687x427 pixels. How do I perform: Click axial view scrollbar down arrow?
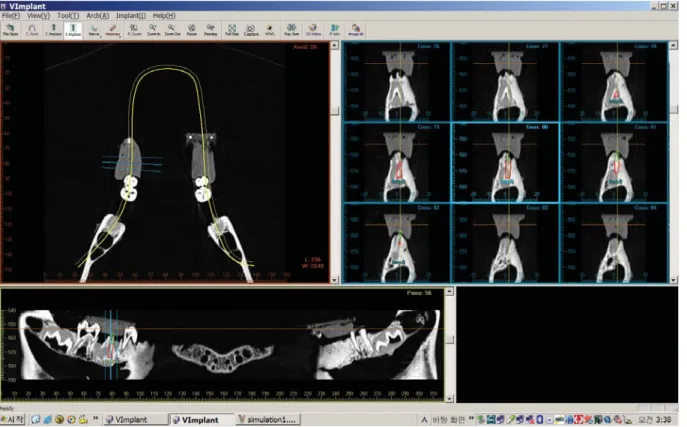pos(334,280)
